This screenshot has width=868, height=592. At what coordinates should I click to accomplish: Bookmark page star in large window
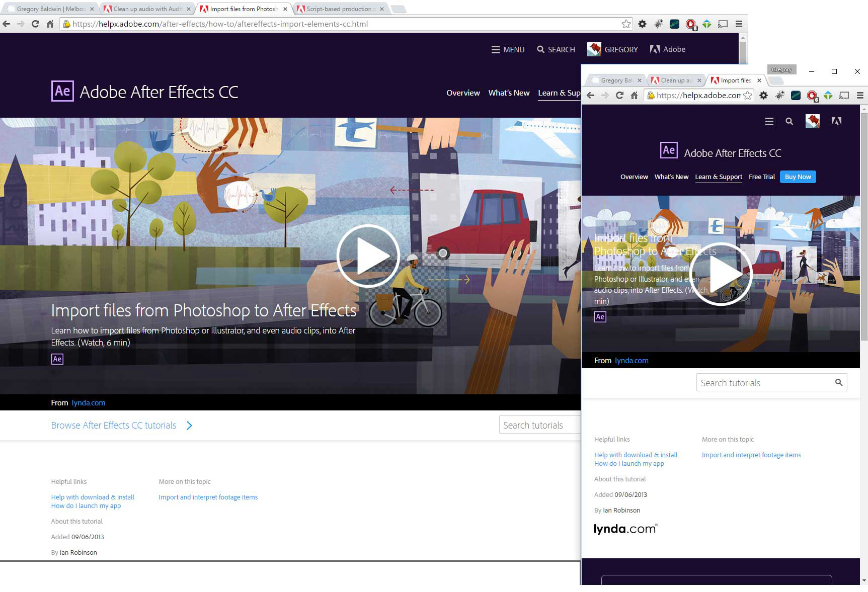626,24
